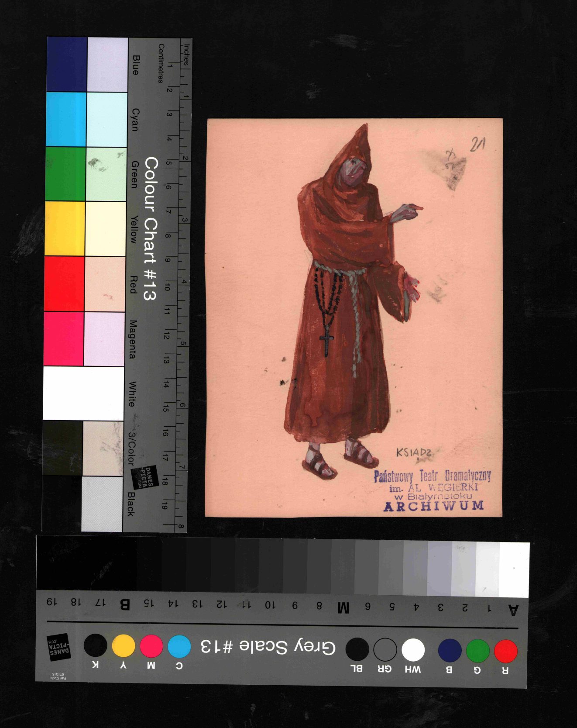The width and height of the screenshot is (577, 728).
Task: Click the purple ARCHIWUM stamp text
Action: [433, 506]
